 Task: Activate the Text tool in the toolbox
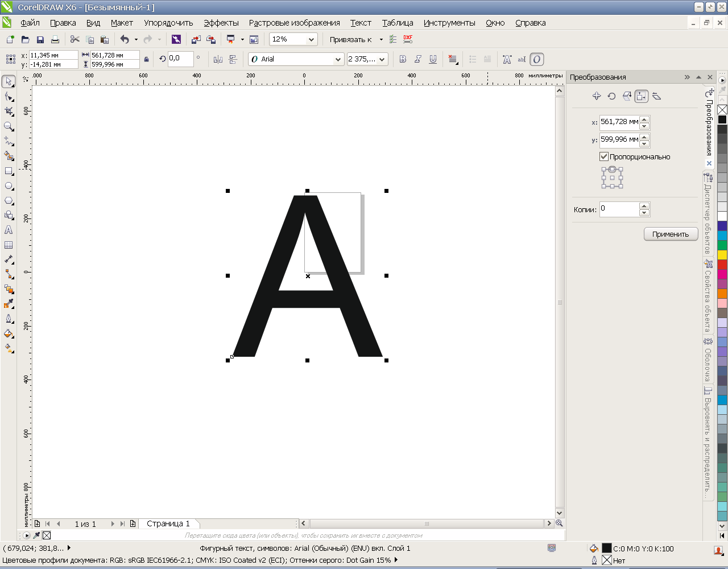pos(9,230)
